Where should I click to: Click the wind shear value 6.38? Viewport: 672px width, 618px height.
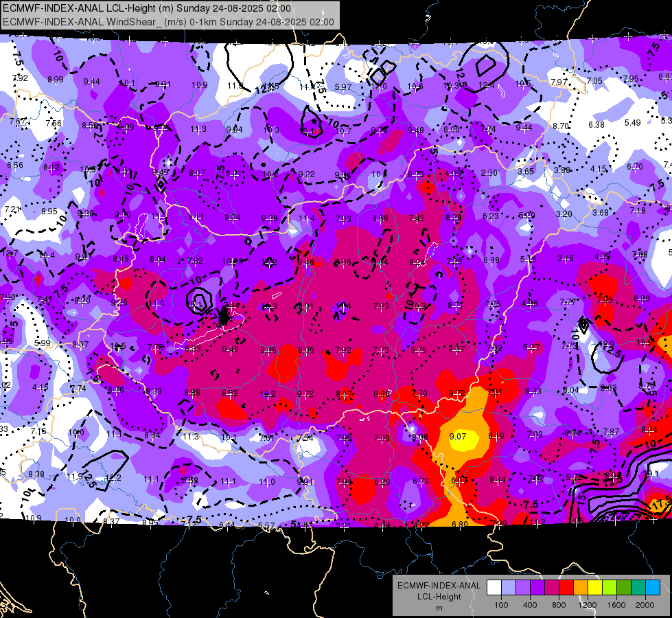596,124
